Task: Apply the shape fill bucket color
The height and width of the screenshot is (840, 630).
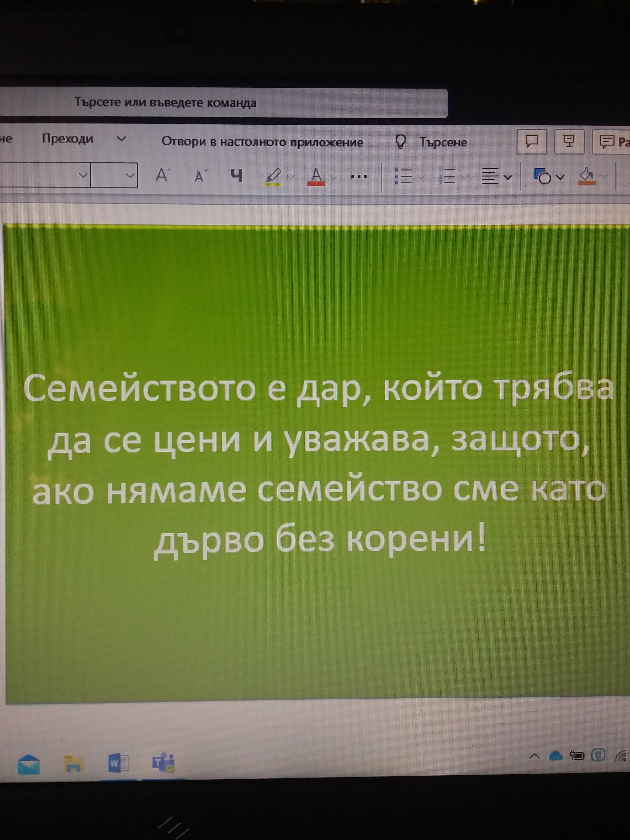Action: pyautogui.click(x=587, y=176)
